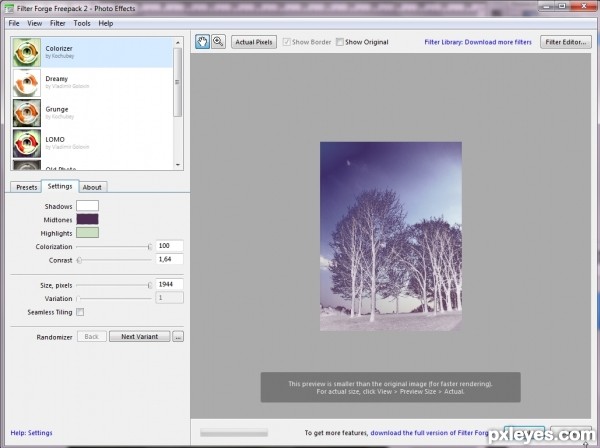Image resolution: width=600 pixels, height=448 pixels.
Task: Open Filter Library download more filters link
Action: click(x=478, y=42)
